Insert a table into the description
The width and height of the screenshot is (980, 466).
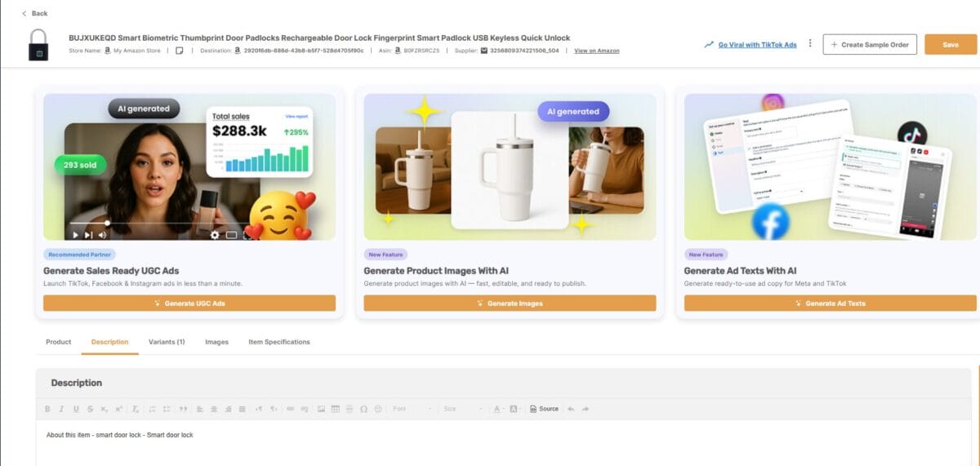(x=335, y=409)
